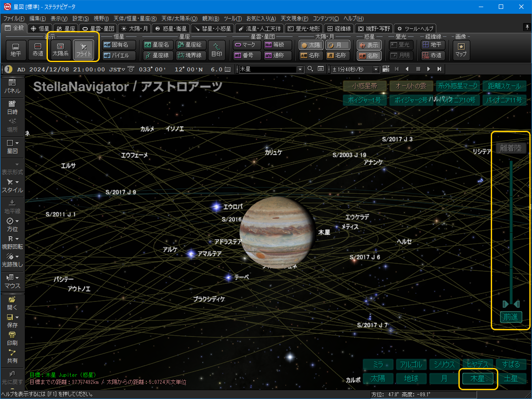Toggle the フライト flight mode button

[84, 50]
